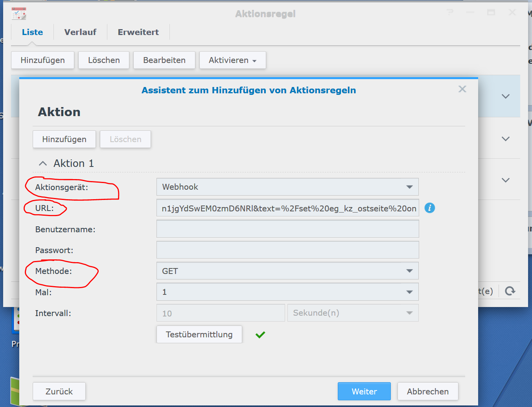Click into the URL input field
The height and width of the screenshot is (407, 532).
(287, 208)
